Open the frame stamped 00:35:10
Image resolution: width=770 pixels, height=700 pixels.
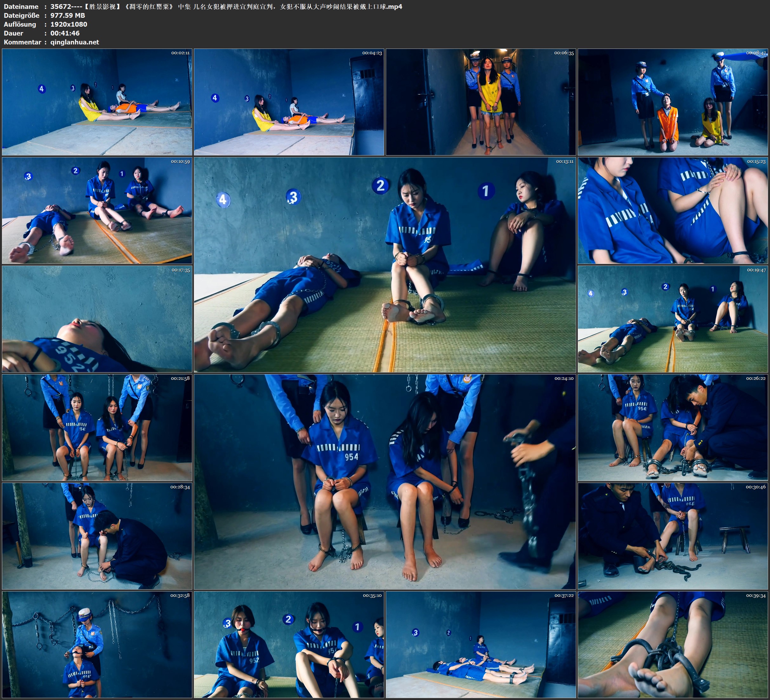point(289,644)
